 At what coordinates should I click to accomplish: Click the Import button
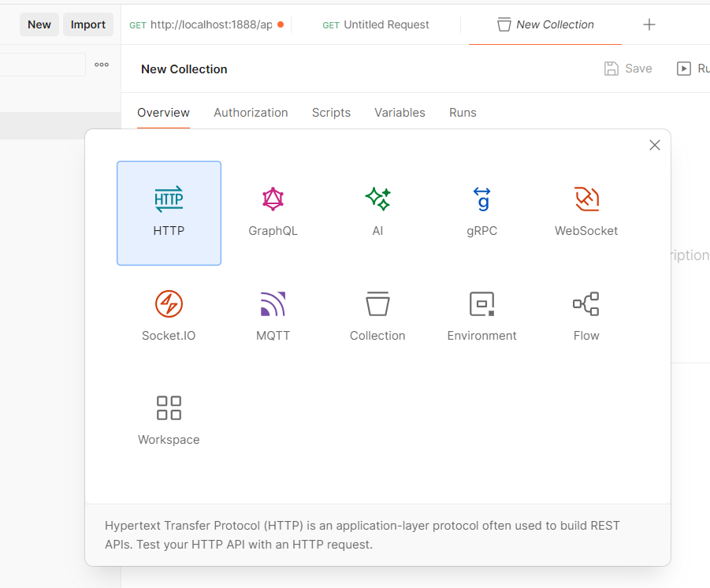tap(87, 24)
